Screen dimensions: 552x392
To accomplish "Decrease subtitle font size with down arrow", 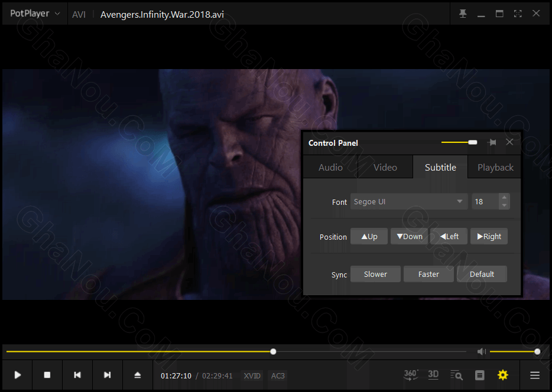I will (x=505, y=205).
